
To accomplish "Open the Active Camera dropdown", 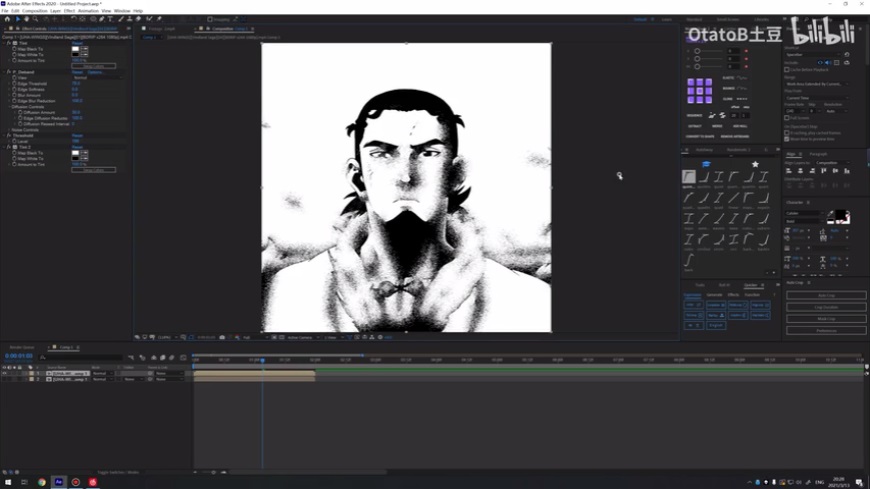I will 302,337.
